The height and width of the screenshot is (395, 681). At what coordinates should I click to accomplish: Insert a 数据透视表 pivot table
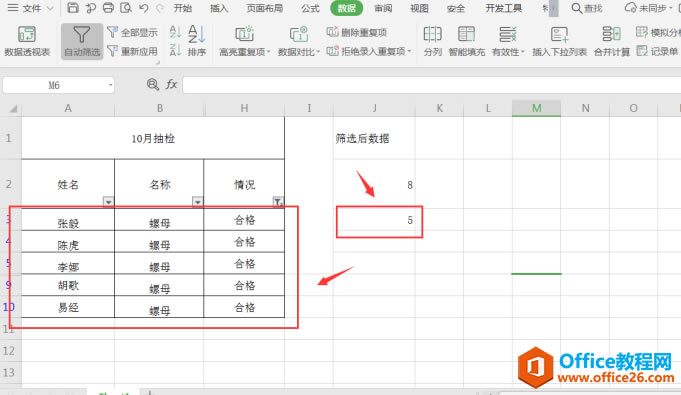(27, 41)
